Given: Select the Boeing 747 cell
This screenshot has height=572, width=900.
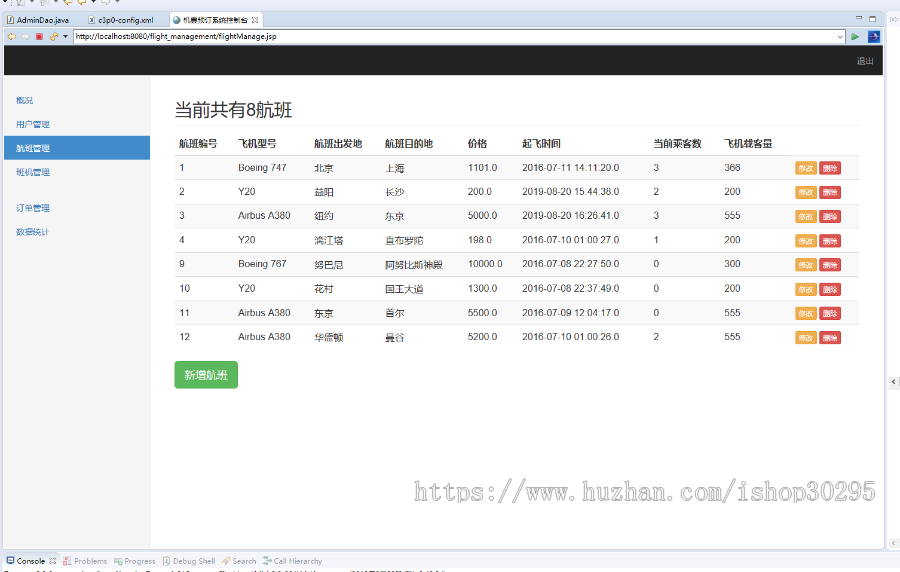Looking at the screenshot, I should (x=262, y=168).
